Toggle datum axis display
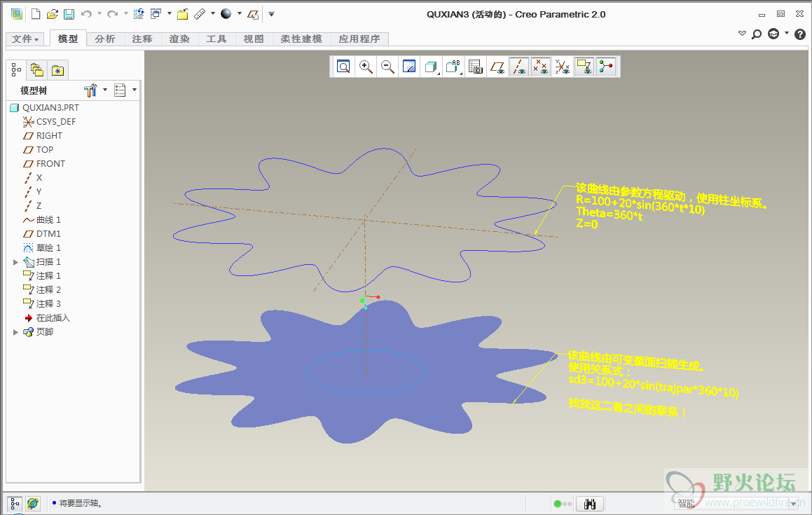812x515 pixels. [x=519, y=67]
